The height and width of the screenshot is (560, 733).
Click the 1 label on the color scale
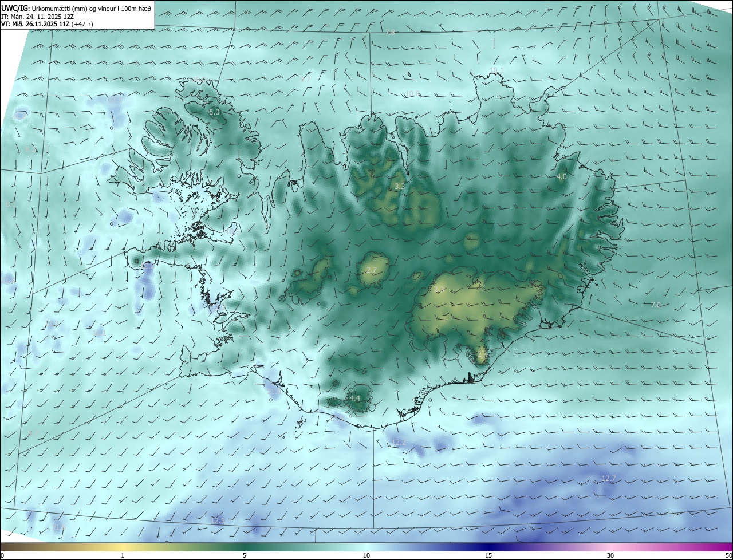[x=123, y=555]
